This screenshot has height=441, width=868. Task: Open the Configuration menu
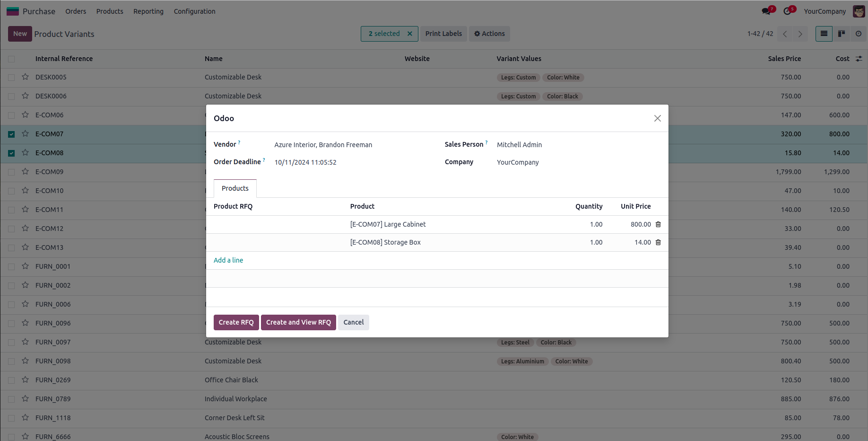click(194, 11)
